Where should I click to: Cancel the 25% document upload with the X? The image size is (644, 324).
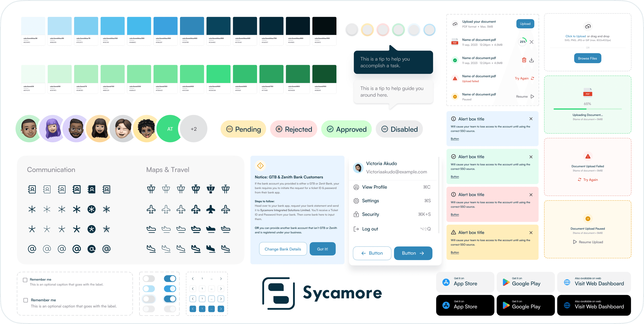tap(531, 42)
